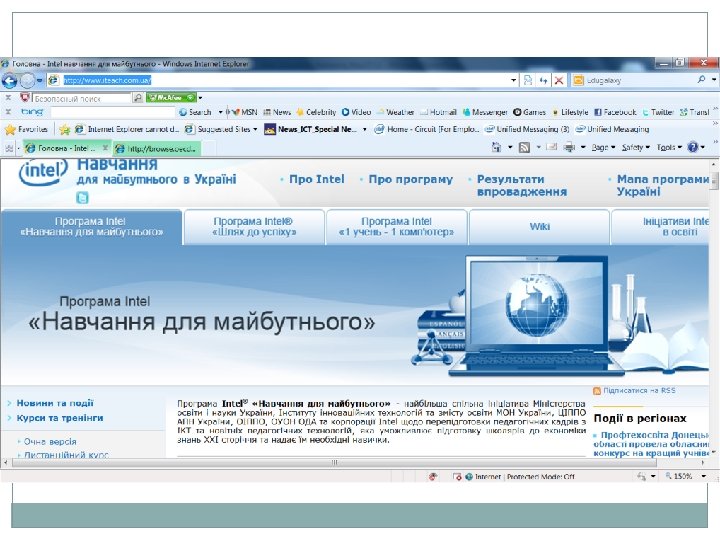The width and height of the screenshot is (720, 540).
Task: Click the search magnifier icon
Action: (701, 79)
